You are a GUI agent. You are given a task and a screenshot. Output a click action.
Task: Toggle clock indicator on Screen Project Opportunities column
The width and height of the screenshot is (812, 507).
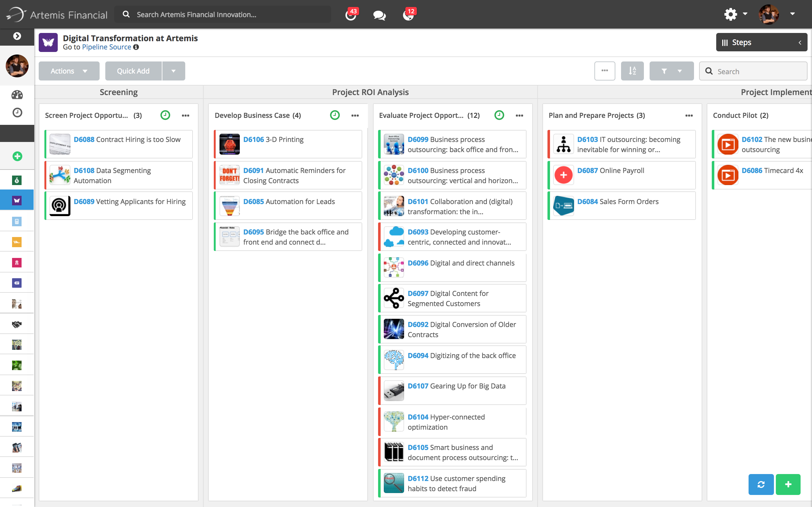click(x=165, y=115)
